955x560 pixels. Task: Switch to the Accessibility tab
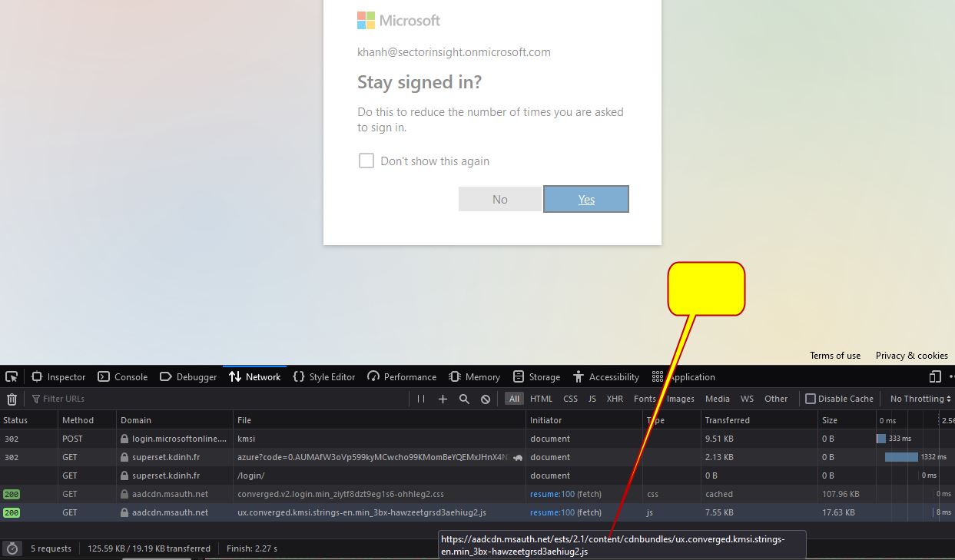click(606, 376)
